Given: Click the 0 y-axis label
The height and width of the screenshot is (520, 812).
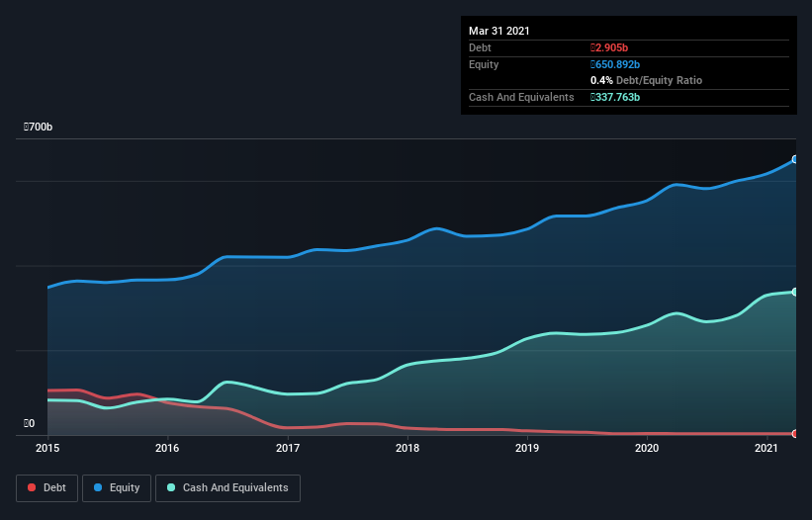Looking at the screenshot, I should (29, 423).
